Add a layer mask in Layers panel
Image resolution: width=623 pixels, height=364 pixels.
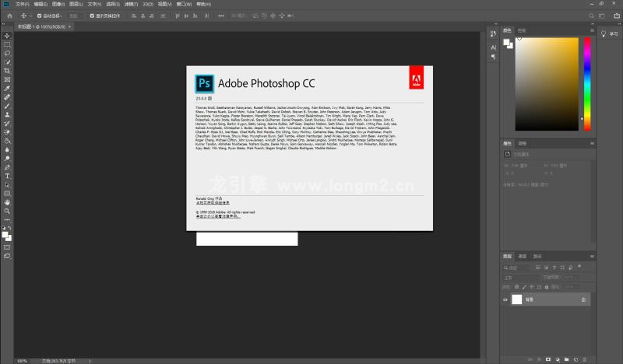click(x=548, y=359)
